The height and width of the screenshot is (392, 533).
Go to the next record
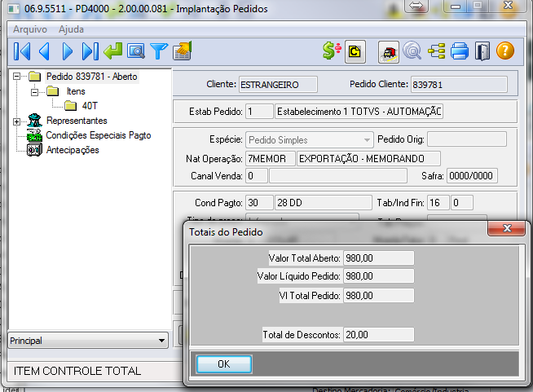point(68,51)
